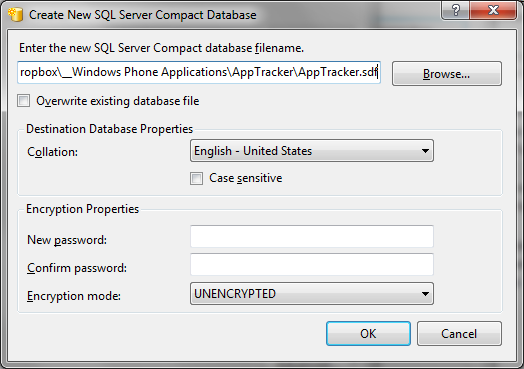Click the 'Encryption mode:' label
524x369 pixels.
coord(74,296)
